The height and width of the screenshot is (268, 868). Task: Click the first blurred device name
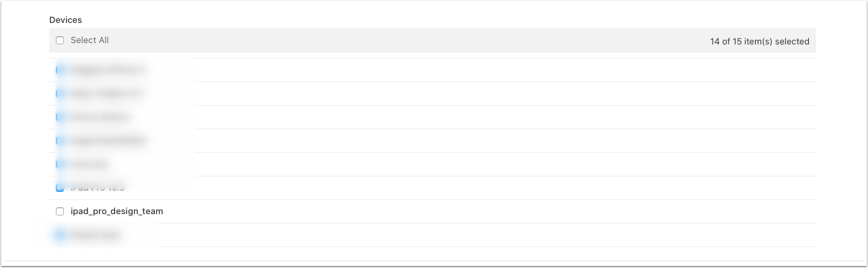click(x=108, y=70)
